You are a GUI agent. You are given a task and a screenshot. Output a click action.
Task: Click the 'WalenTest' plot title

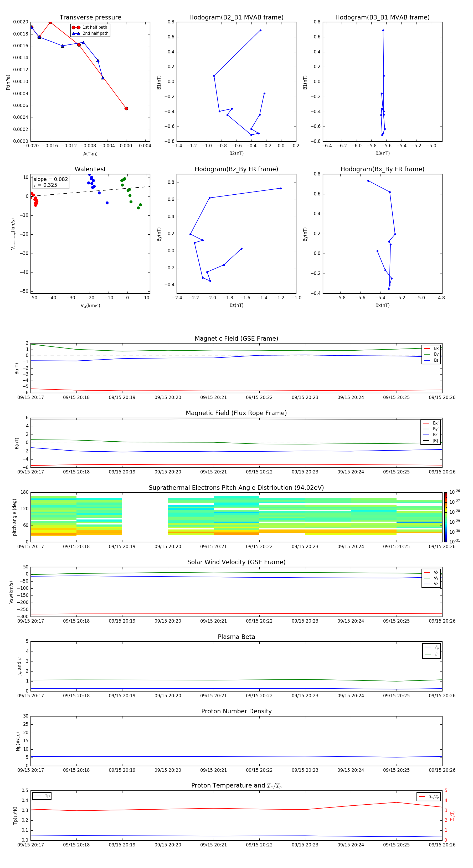click(90, 169)
